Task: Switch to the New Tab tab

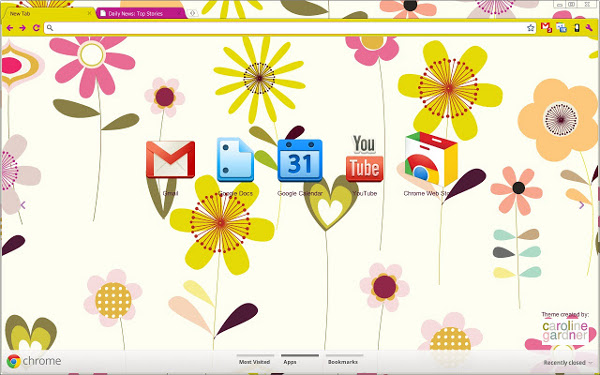Action: click(48, 13)
